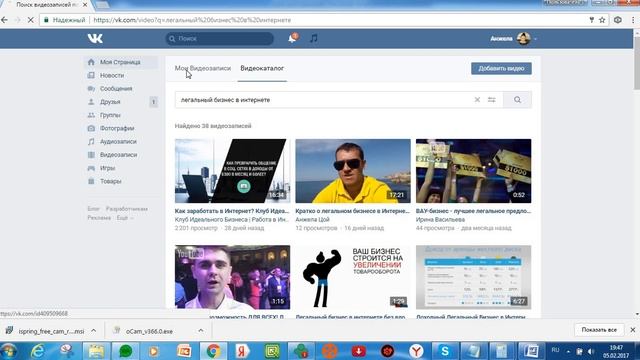Open Ваш бизнес строится video thumbnail
The image size is (640, 360).
pos(353,277)
